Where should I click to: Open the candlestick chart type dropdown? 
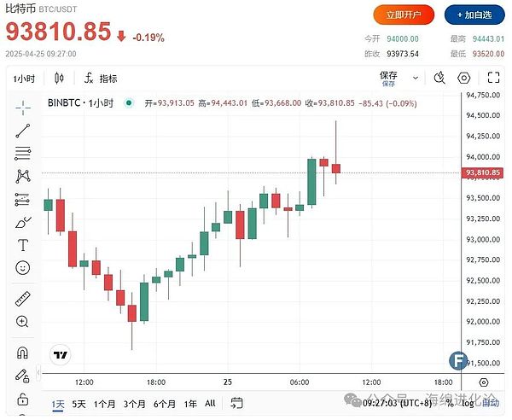pyautogui.click(x=59, y=78)
